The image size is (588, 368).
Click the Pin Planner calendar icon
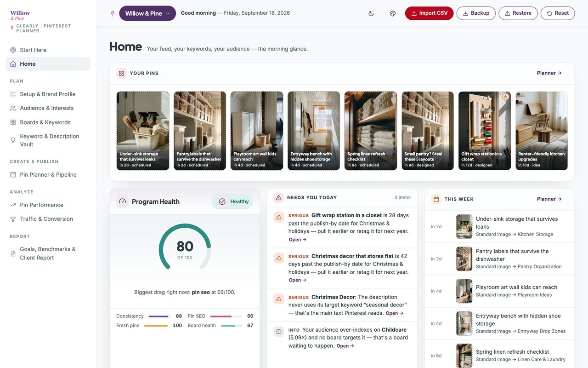pyautogui.click(x=13, y=175)
